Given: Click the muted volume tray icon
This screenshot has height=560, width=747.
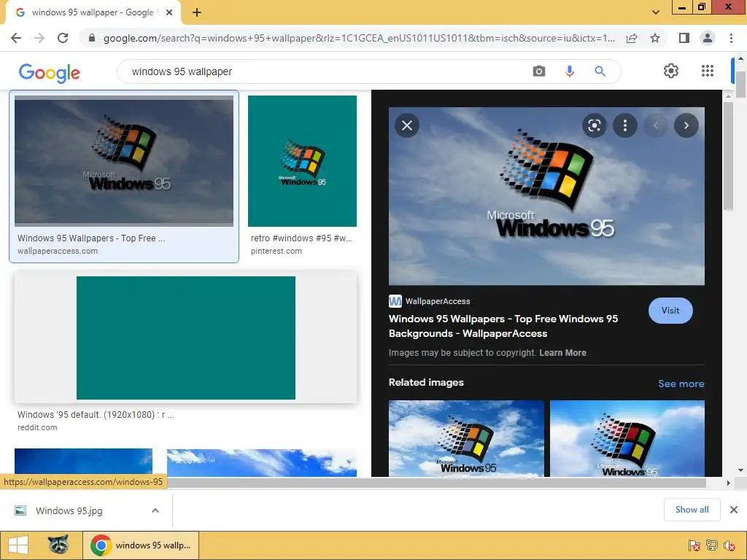Looking at the screenshot, I should tap(729, 545).
